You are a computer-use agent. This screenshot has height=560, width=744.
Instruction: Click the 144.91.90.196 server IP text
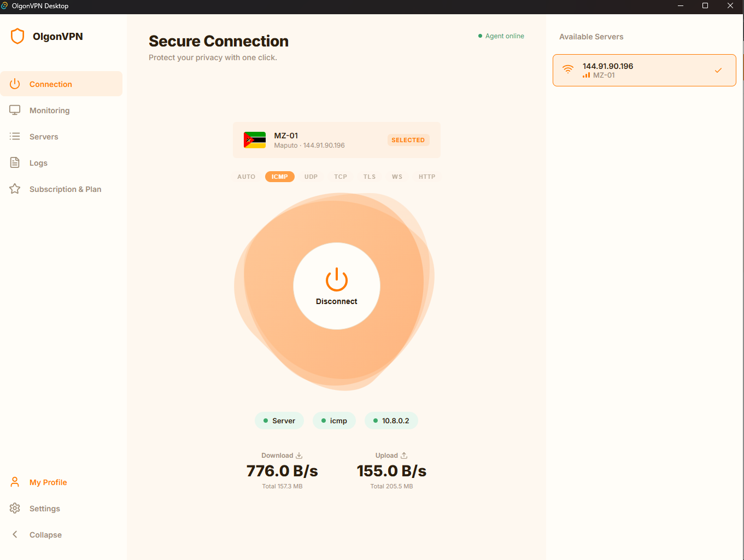coord(608,66)
